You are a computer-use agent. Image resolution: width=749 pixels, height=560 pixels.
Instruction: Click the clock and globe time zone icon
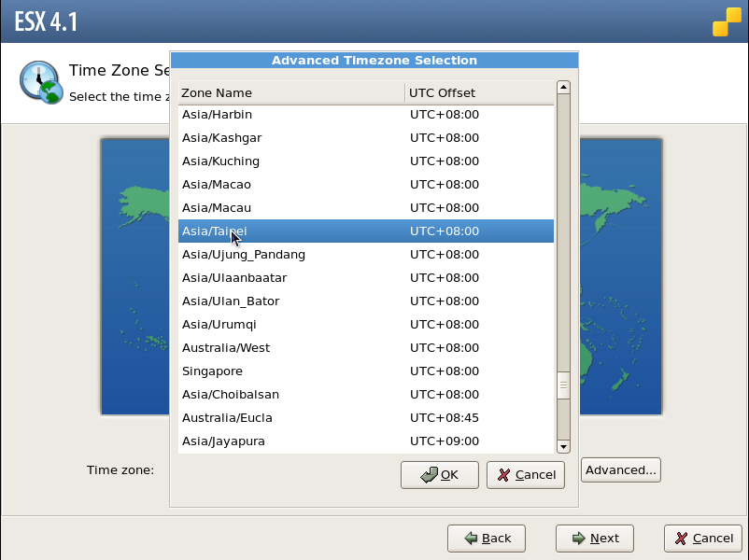pyautogui.click(x=41, y=82)
